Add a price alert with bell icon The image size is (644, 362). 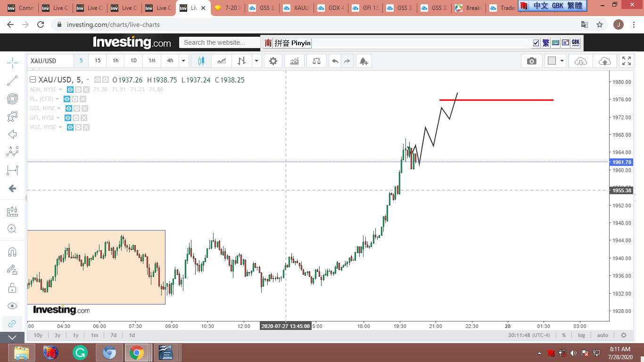(x=363, y=61)
